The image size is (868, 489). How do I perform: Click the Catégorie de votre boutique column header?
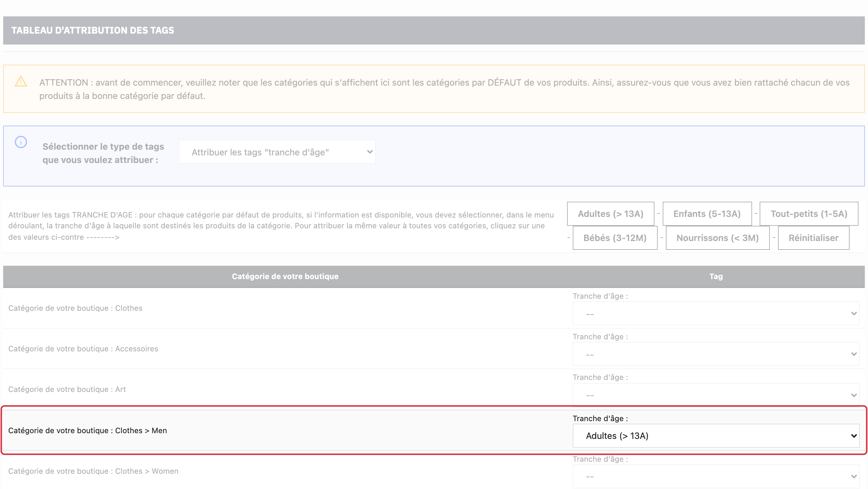point(285,277)
